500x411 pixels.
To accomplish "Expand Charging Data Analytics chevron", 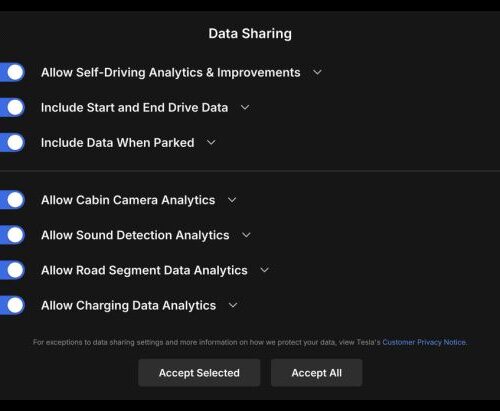I will point(233,305).
